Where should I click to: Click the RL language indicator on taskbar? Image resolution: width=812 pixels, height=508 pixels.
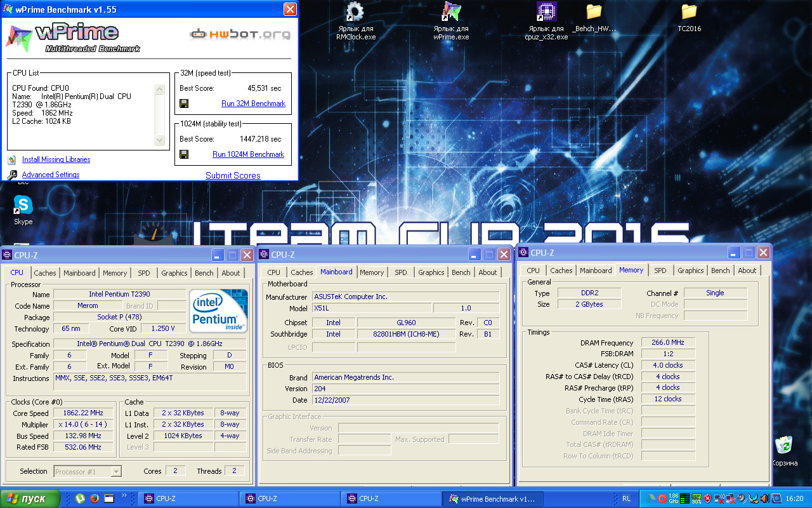click(x=626, y=499)
